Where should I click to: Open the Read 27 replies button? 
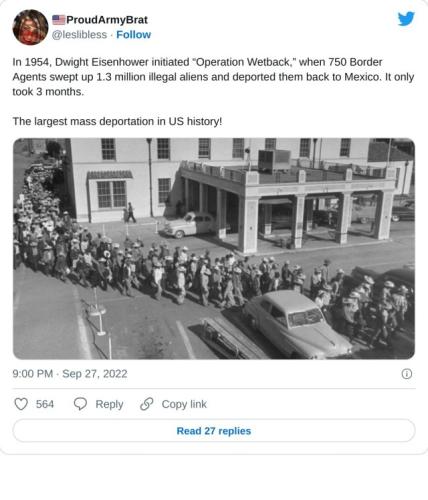click(214, 431)
